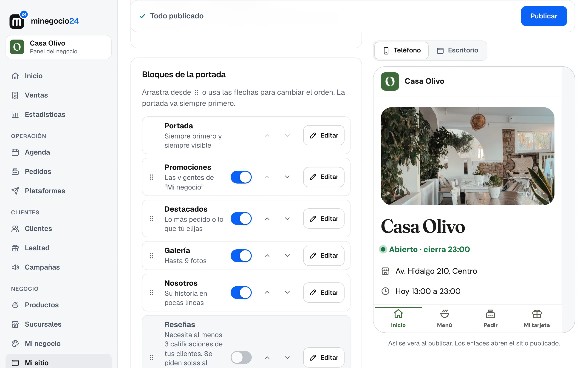Switch preview to Teléfono tab
Screen dimensions: 588x368
[401, 50]
